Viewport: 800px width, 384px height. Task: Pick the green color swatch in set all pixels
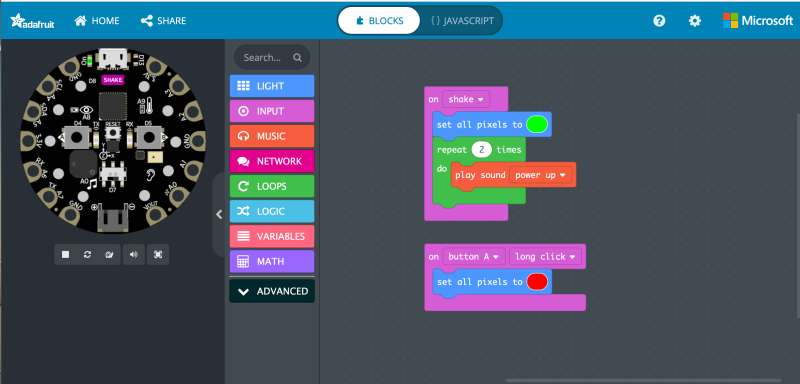pyautogui.click(x=537, y=124)
